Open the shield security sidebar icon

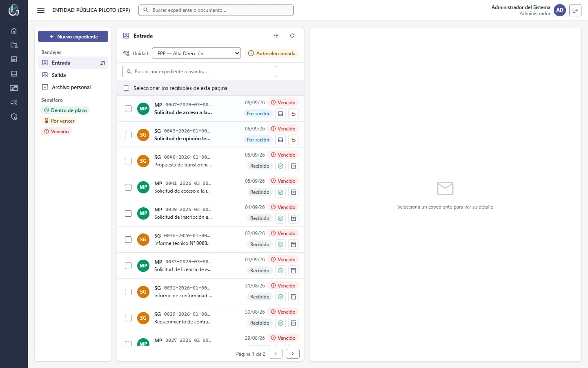click(x=14, y=117)
